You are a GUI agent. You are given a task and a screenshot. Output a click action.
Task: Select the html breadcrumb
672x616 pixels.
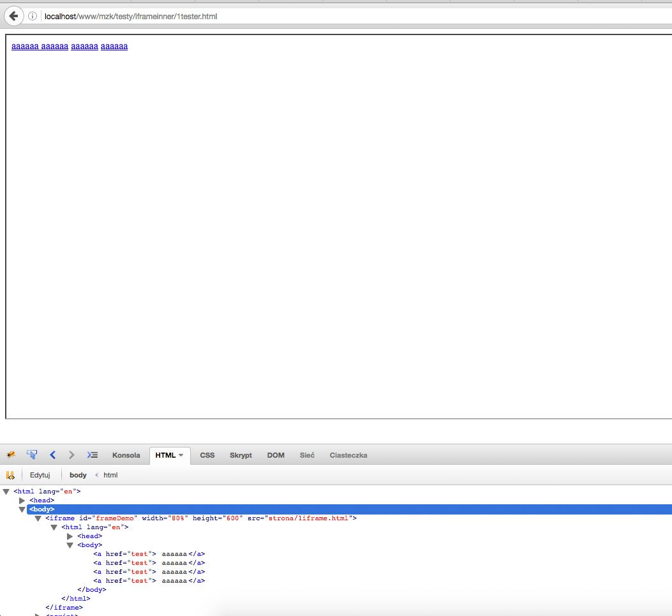110,475
